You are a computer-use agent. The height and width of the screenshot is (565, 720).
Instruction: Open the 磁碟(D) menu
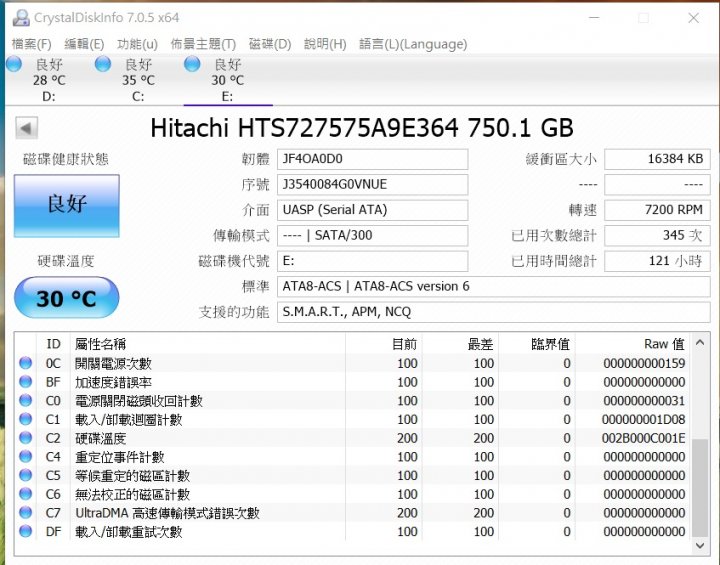(270, 44)
